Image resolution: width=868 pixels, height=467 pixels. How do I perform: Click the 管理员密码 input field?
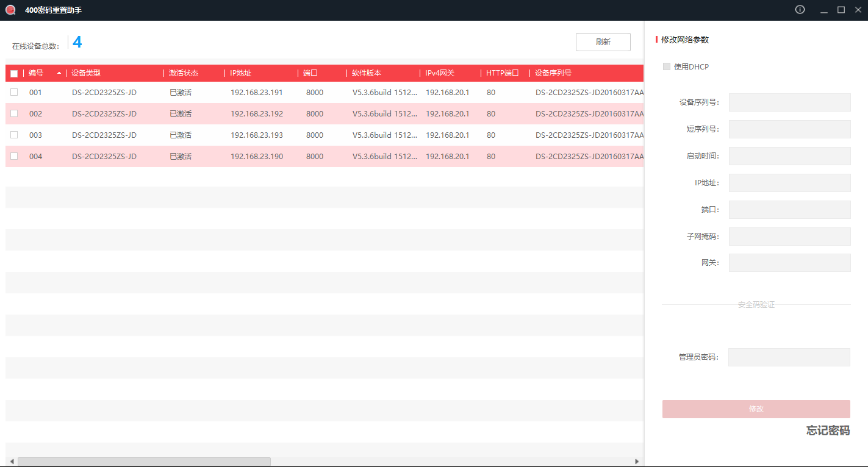(789, 357)
